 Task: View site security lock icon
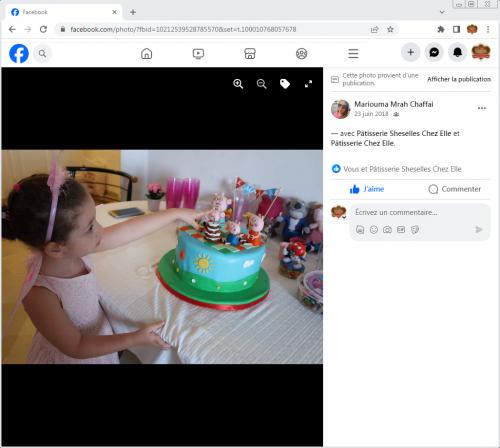[x=63, y=29]
